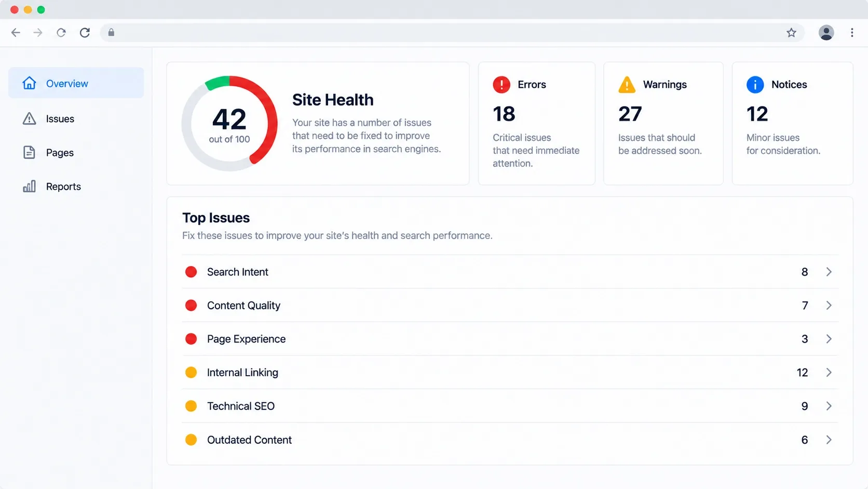Expand the Internal Linking row chevron
868x489 pixels.
click(x=829, y=372)
